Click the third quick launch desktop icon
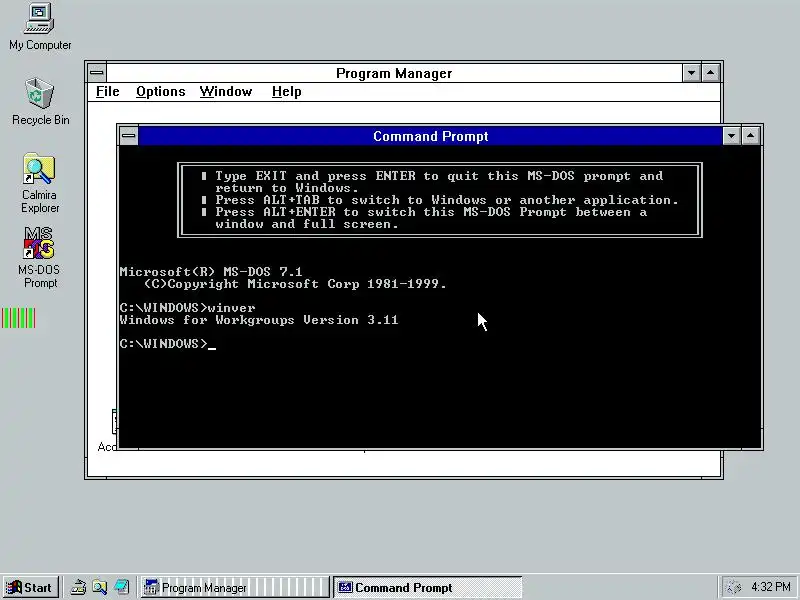The height and width of the screenshot is (600, 800). tap(121, 588)
